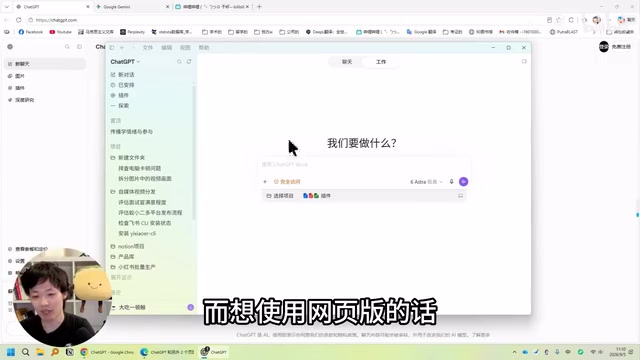Click 完全访问 access permission selector
The height and width of the screenshot is (360, 640).
pyautogui.click(x=287, y=182)
